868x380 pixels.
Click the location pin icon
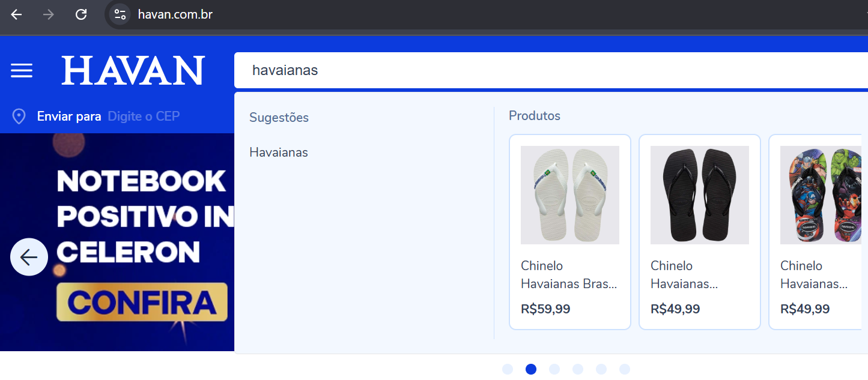(x=19, y=116)
